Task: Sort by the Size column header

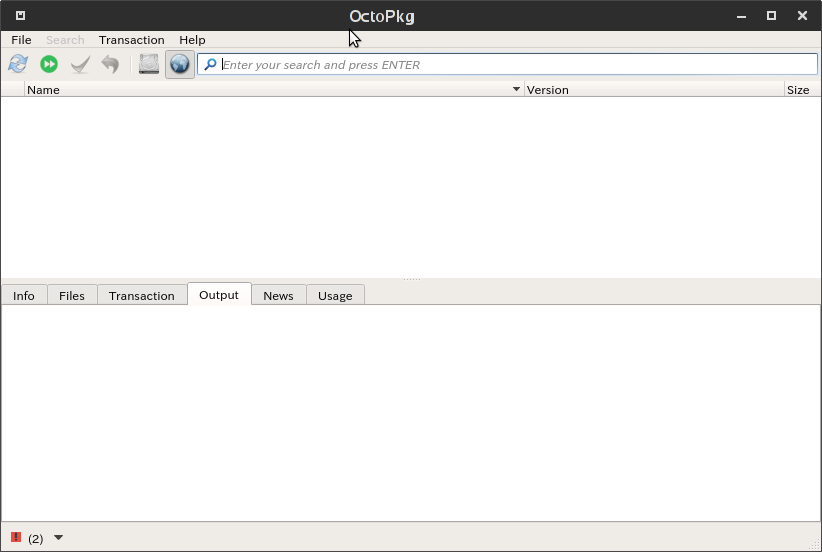Action: [802, 90]
